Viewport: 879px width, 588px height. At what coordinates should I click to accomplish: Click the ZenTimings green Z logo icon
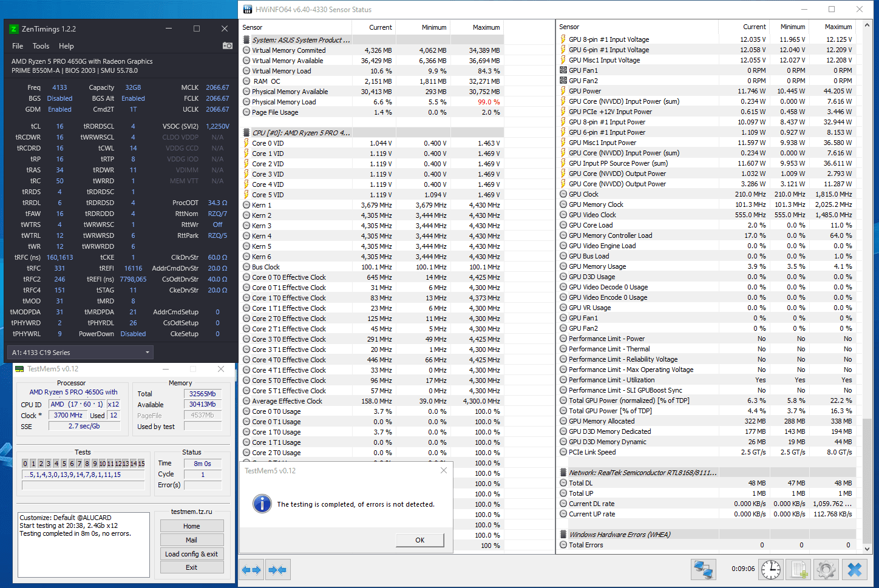pos(14,29)
